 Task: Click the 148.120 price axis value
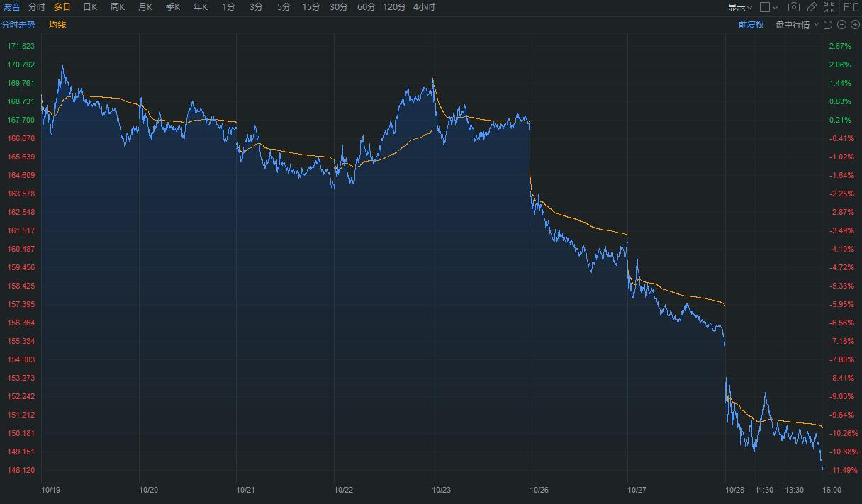point(21,470)
